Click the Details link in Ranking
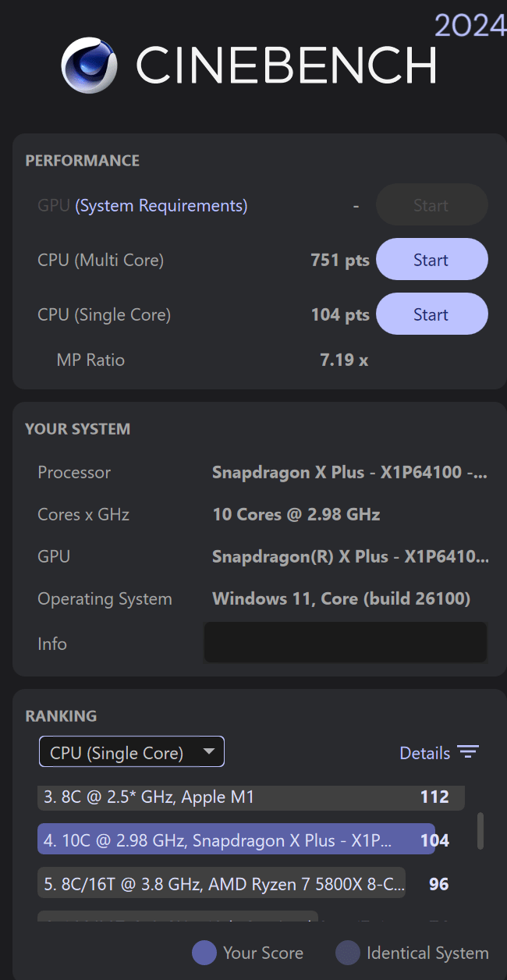 click(x=424, y=753)
